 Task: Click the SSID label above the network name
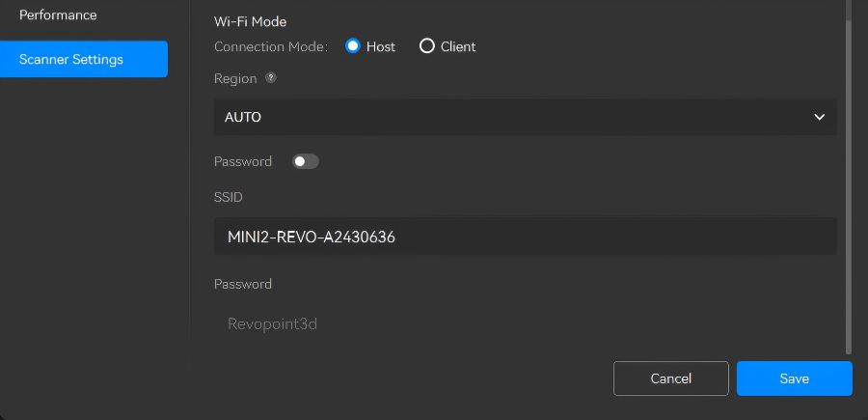[228, 197]
